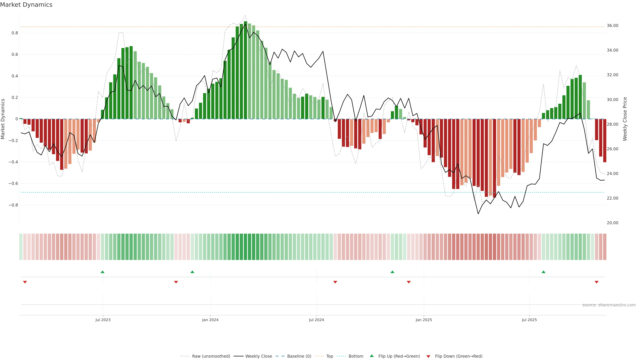The width and height of the screenshot is (644, 362).
Task: Toggle the Weekly Close legend entry
Action: 258,356
